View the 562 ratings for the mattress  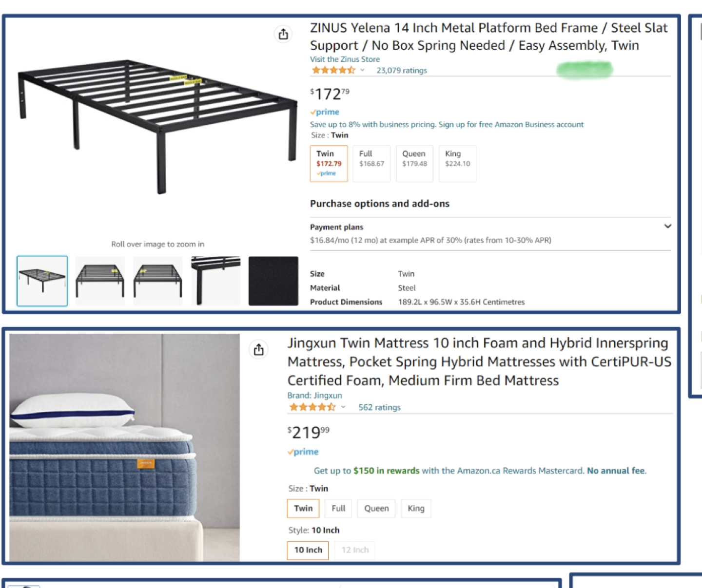pos(379,407)
